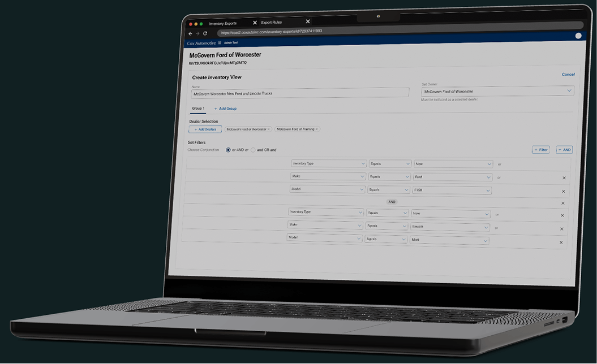Click the McGovern Ford of Worcester page heading
The image size is (597, 364).
[x=225, y=55]
